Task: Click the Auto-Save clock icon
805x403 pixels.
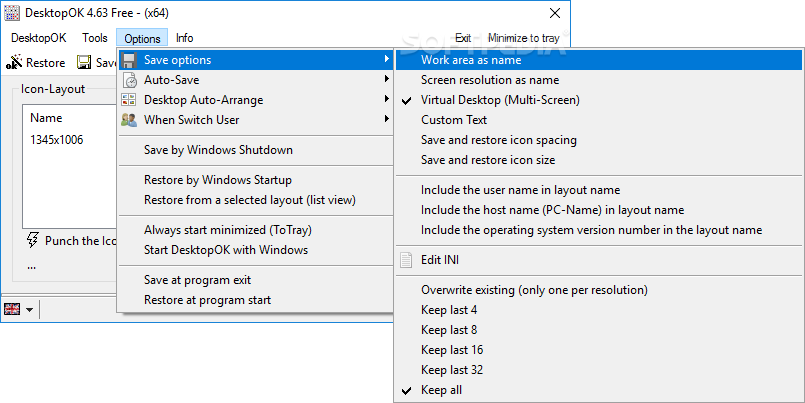Action: coord(129,80)
